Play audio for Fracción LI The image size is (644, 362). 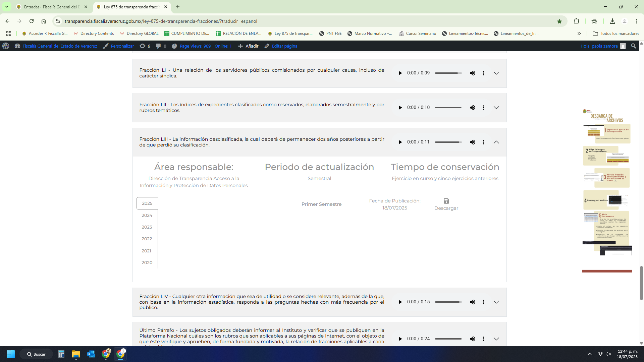400,73
